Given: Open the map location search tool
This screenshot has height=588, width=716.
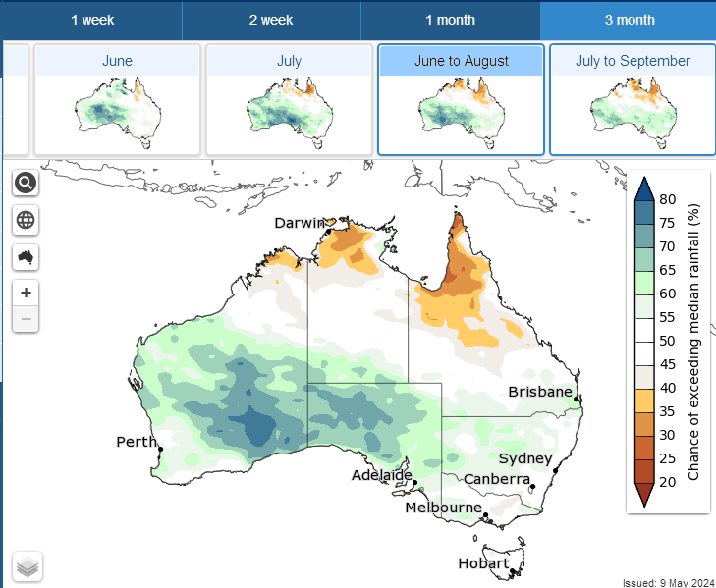Looking at the screenshot, I should coord(26,183).
